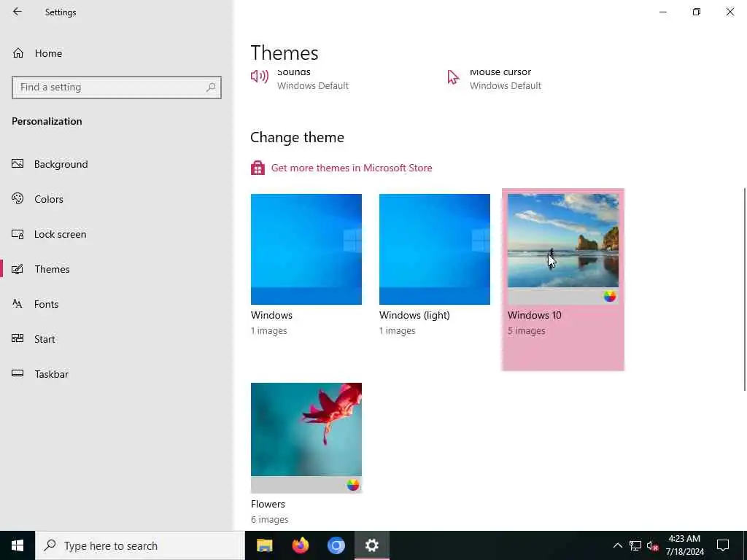This screenshot has height=560, width=747.
Task: Click '1 images' under Windows (light)
Action: [x=397, y=330]
